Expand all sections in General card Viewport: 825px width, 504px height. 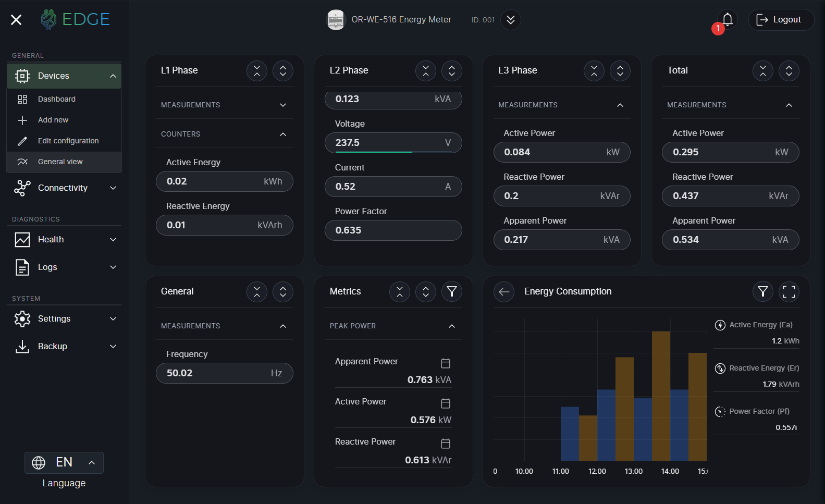tap(283, 292)
